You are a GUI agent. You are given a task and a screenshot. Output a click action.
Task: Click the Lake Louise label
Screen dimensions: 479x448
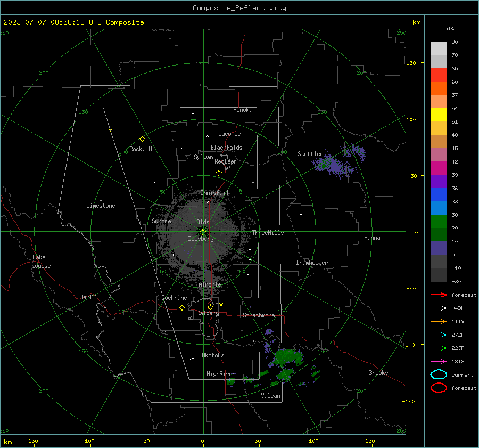coord(41,262)
